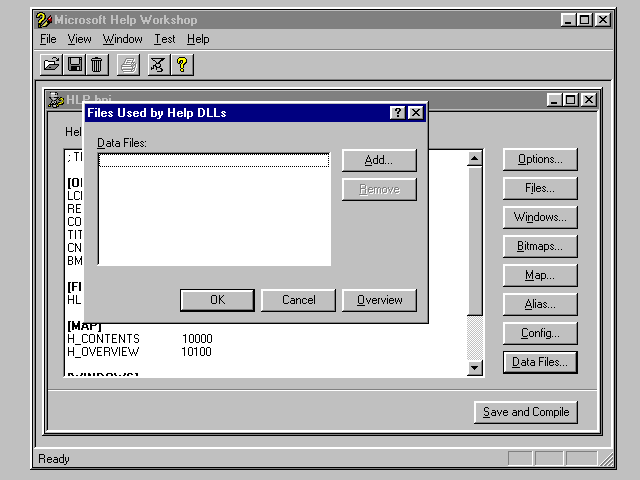This screenshot has height=480, width=640.
Task: Click the Save floppy disk icon
Action: tap(74, 65)
